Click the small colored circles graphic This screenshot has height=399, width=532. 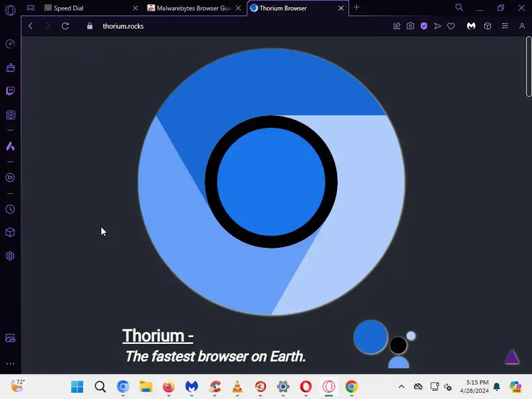coord(384,344)
